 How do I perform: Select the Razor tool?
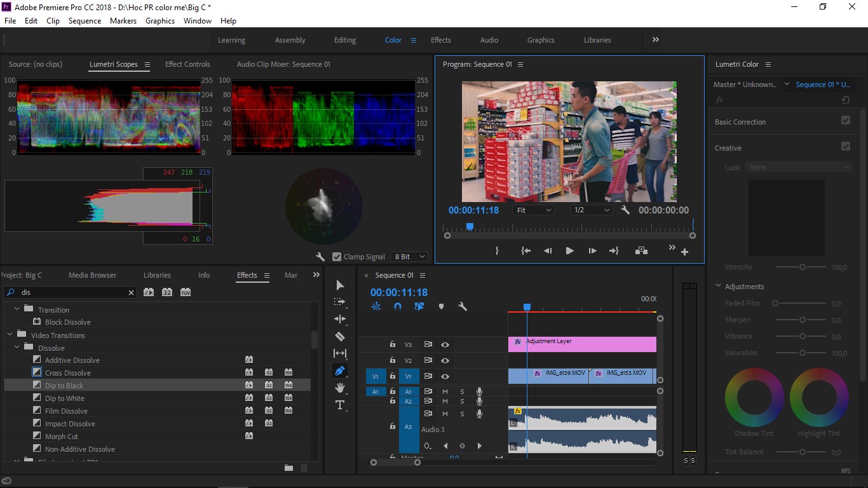point(340,336)
